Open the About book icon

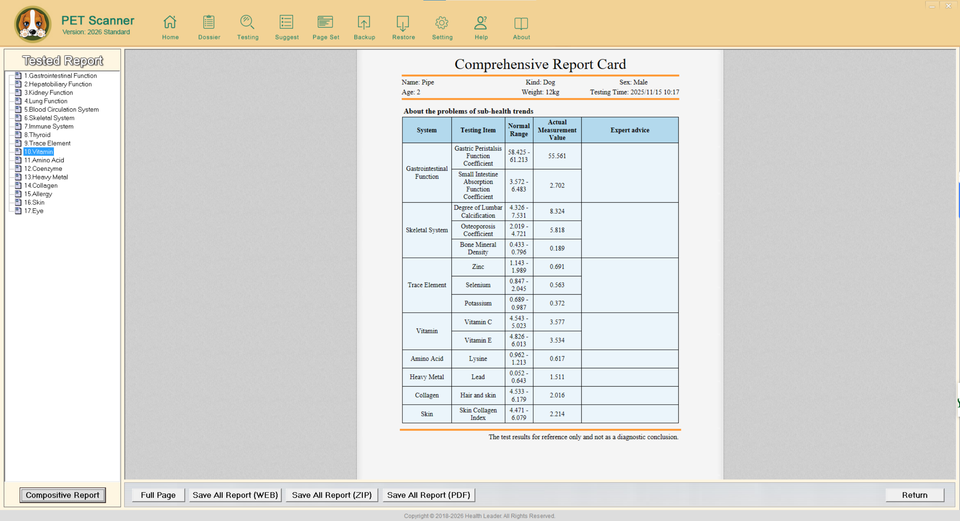pos(521,28)
